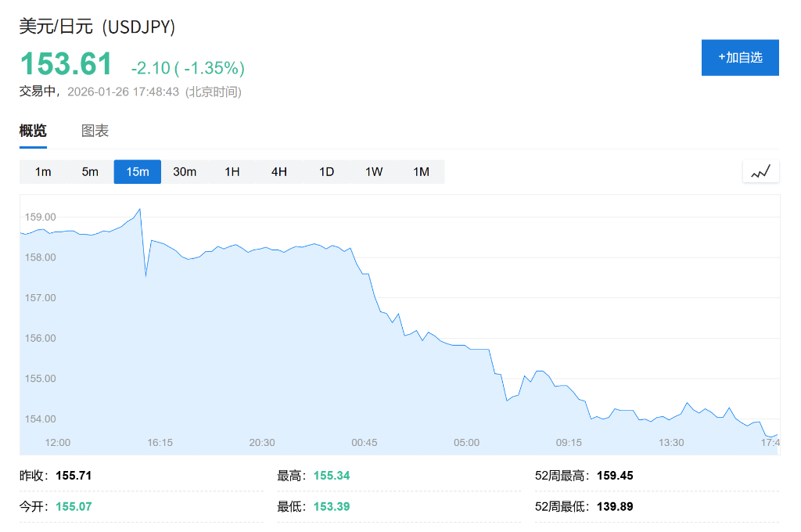This screenshot has width=801, height=532.
Task: Switch chart to 1H interval
Action: point(232,171)
